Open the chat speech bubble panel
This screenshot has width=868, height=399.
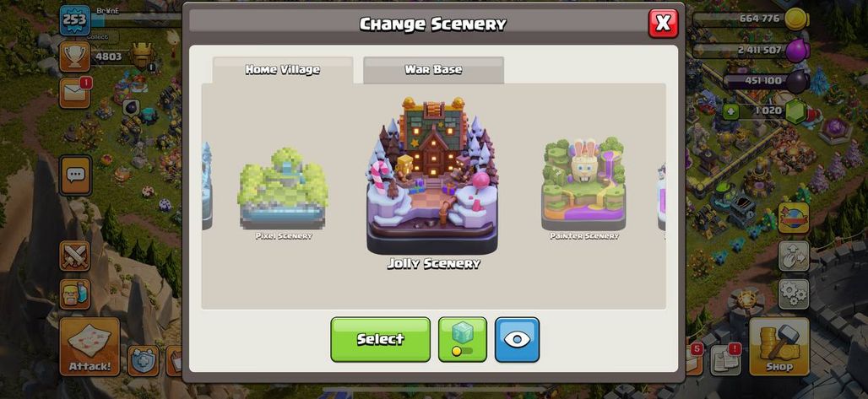click(75, 175)
